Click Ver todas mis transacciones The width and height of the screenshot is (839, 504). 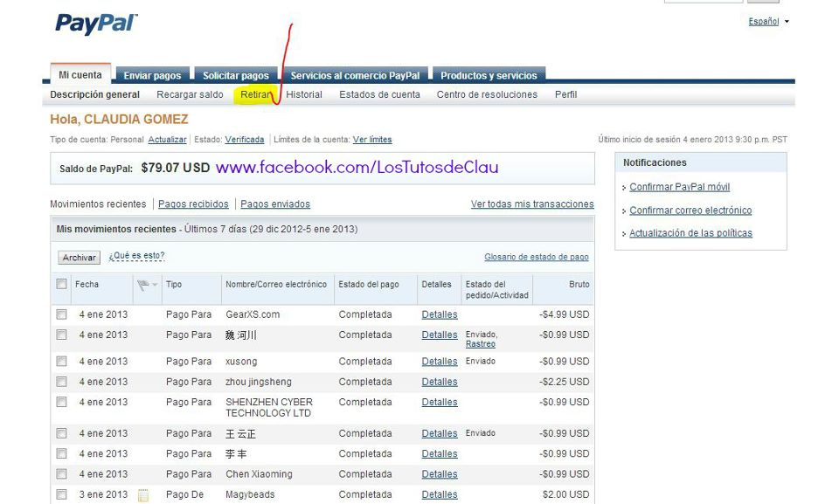click(x=532, y=204)
